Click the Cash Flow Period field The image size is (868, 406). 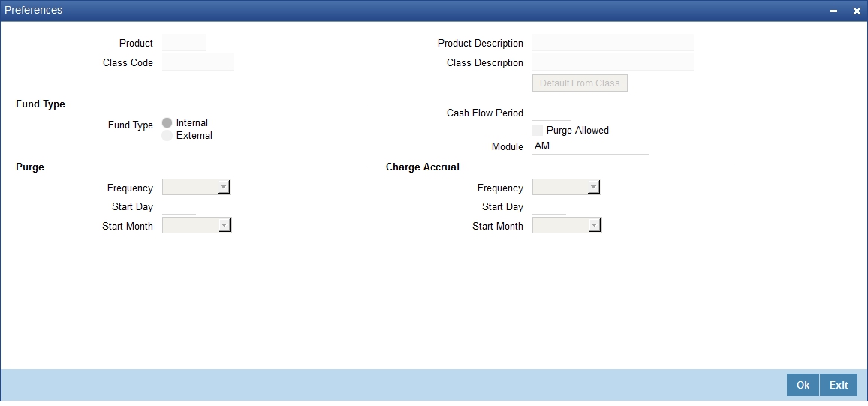[x=551, y=113]
